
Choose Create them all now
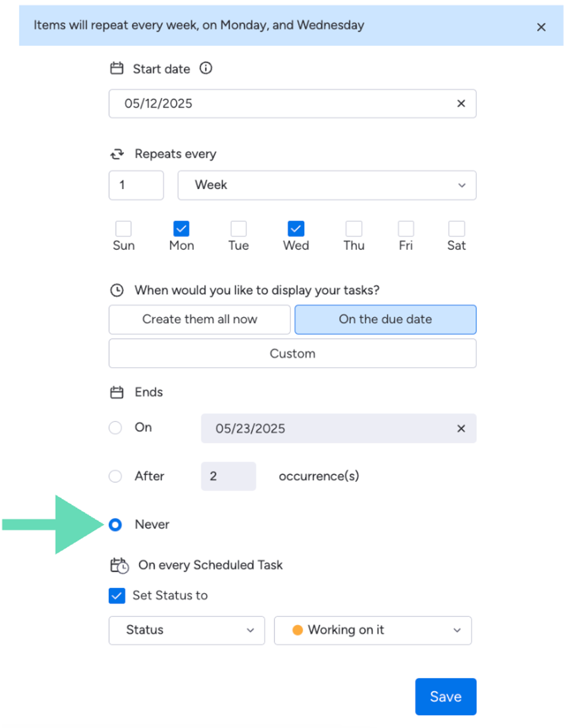tap(200, 319)
